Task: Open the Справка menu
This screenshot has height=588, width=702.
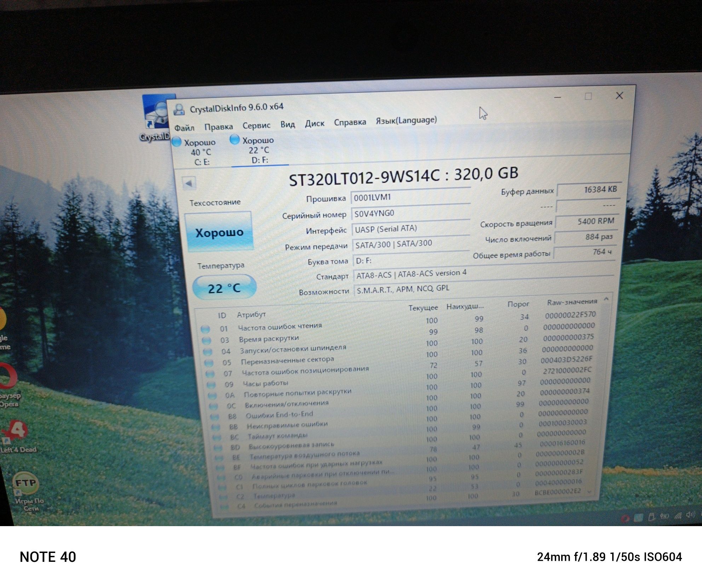Action: pos(350,122)
